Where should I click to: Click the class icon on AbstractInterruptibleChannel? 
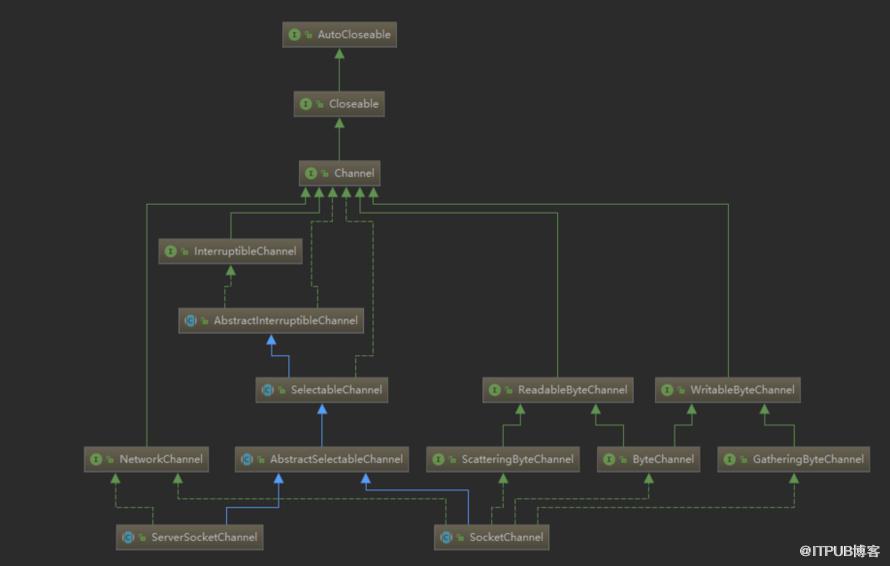pyautogui.click(x=190, y=321)
